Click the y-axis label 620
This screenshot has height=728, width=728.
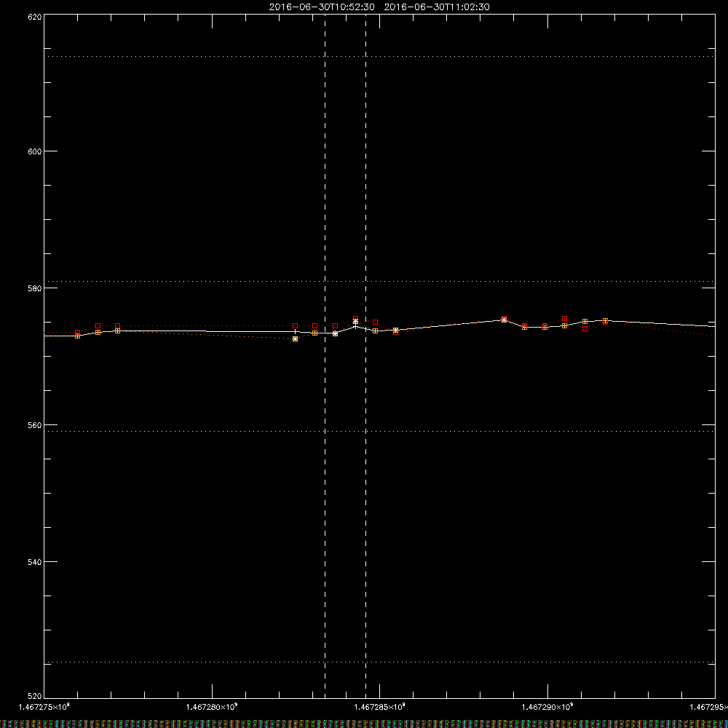coord(35,16)
